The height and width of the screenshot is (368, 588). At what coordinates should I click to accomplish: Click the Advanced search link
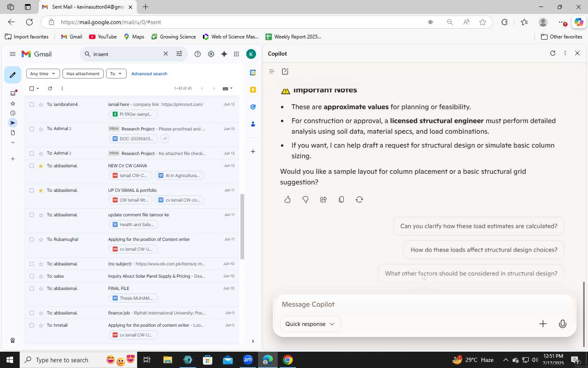click(x=149, y=74)
